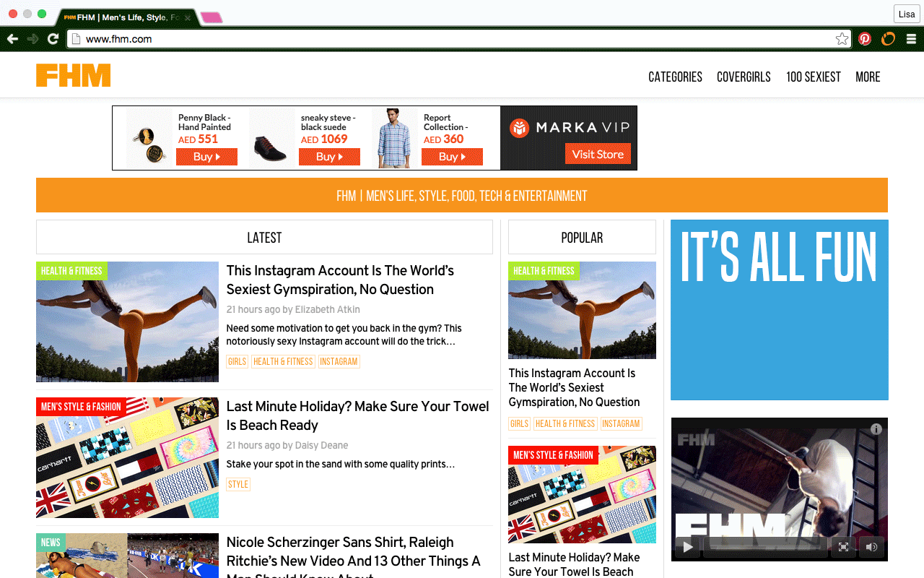Buy the sneaky steve black suede shoes
The width and height of the screenshot is (924, 578).
point(329,157)
